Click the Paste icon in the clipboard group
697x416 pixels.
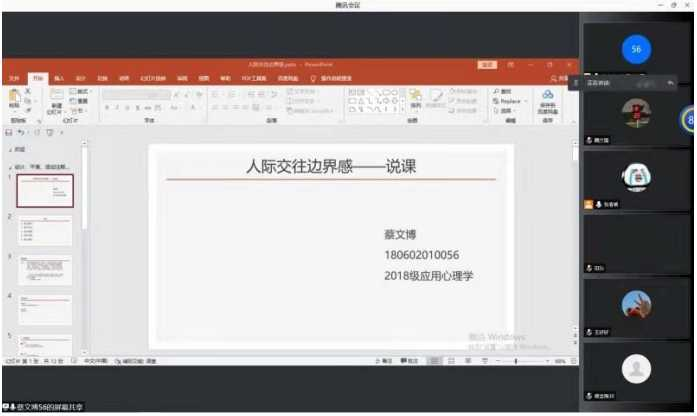[14, 98]
